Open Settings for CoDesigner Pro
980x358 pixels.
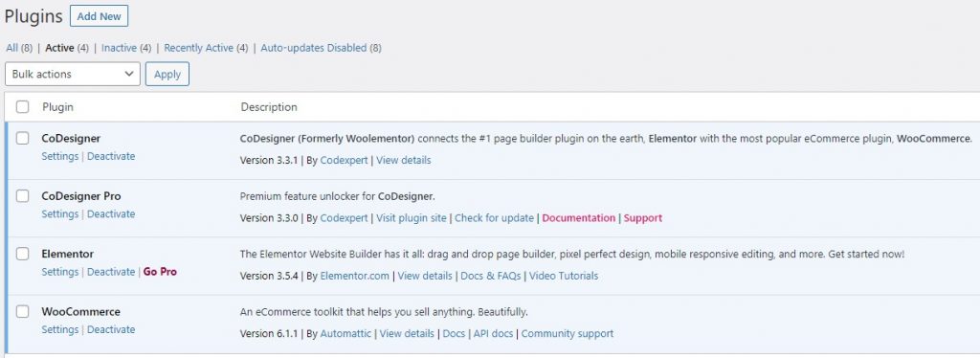coord(60,213)
